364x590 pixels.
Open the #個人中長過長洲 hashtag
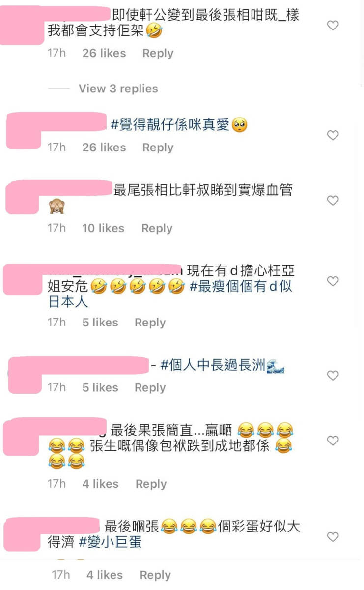click(x=213, y=365)
